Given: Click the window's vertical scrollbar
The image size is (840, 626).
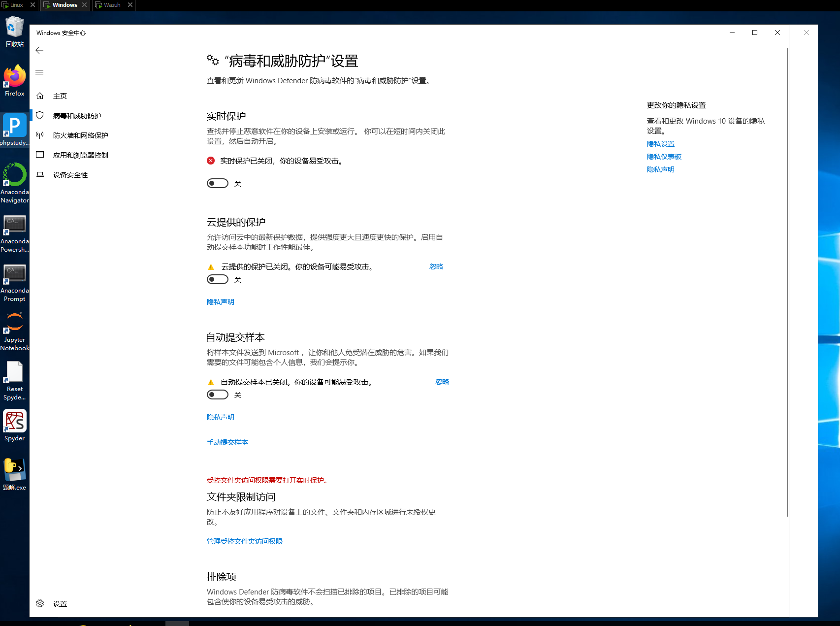Looking at the screenshot, I should [787, 281].
